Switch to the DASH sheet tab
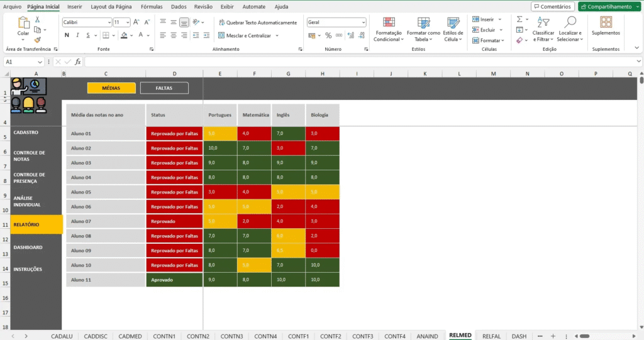 pos(519,336)
